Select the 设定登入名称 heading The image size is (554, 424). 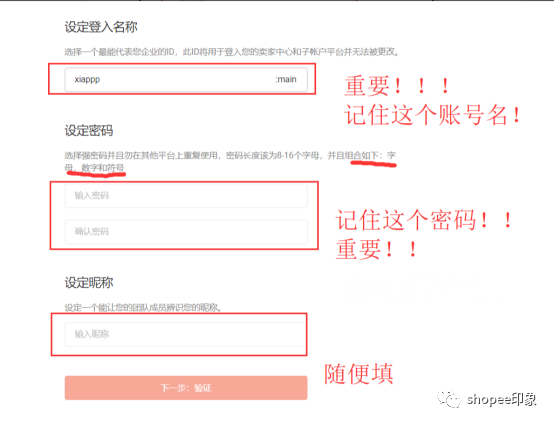click(x=101, y=27)
